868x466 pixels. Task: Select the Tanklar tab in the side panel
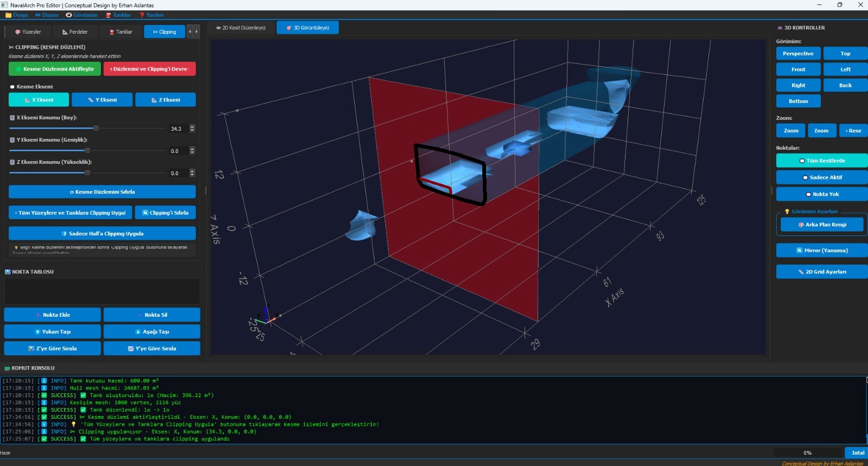coord(121,32)
